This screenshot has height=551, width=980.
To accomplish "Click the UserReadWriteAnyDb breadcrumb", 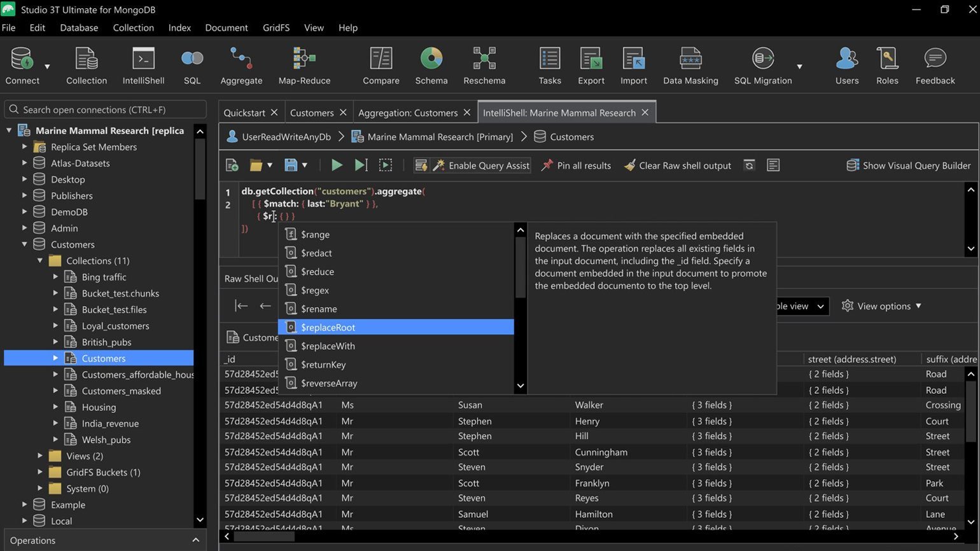I will (279, 137).
